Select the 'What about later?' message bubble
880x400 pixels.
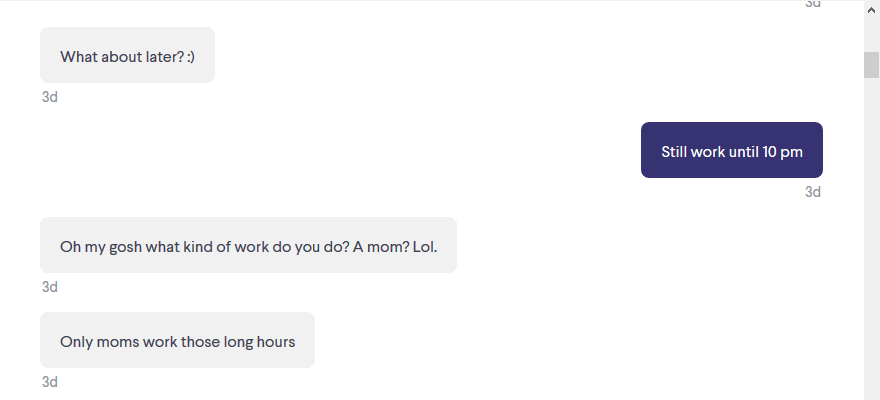click(127, 55)
